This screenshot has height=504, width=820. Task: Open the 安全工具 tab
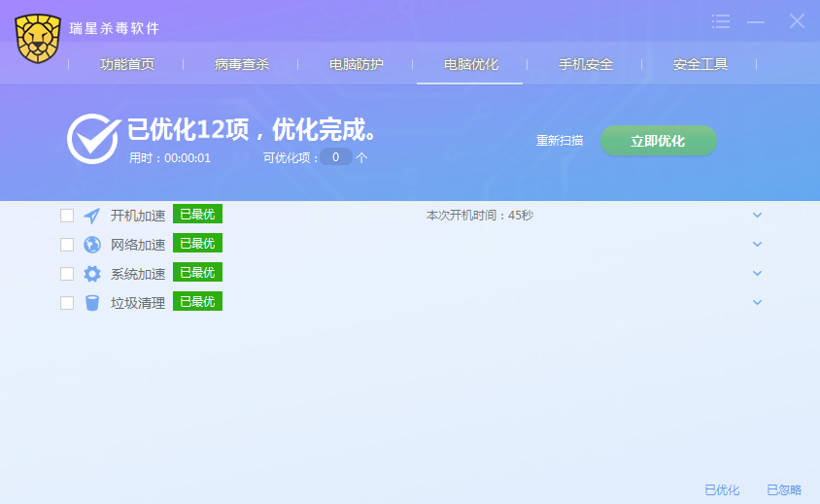coord(700,65)
